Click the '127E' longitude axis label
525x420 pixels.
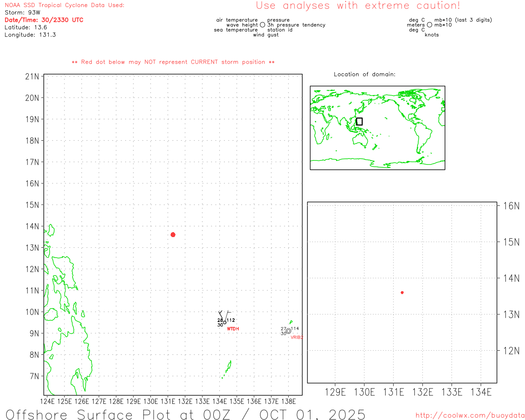99,401
